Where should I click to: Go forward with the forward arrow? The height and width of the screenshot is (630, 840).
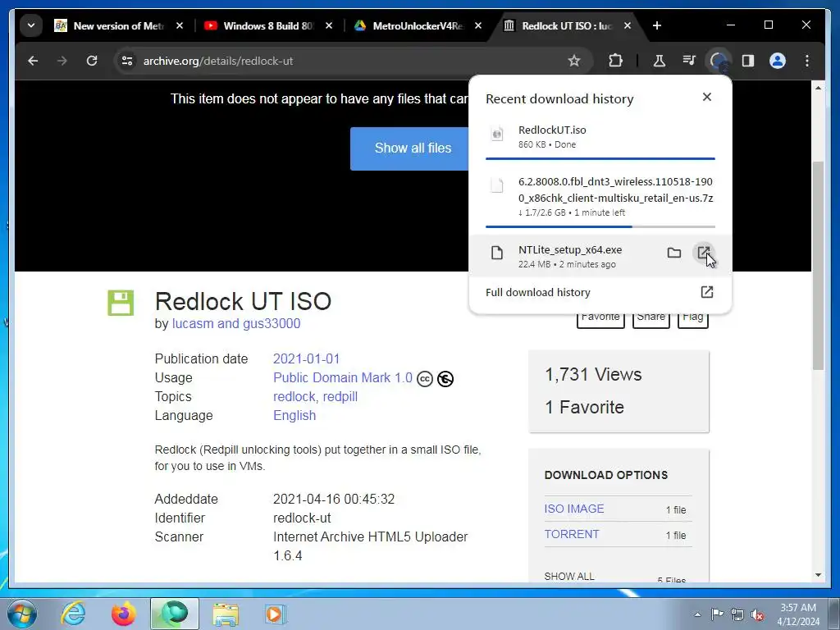coord(62,61)
